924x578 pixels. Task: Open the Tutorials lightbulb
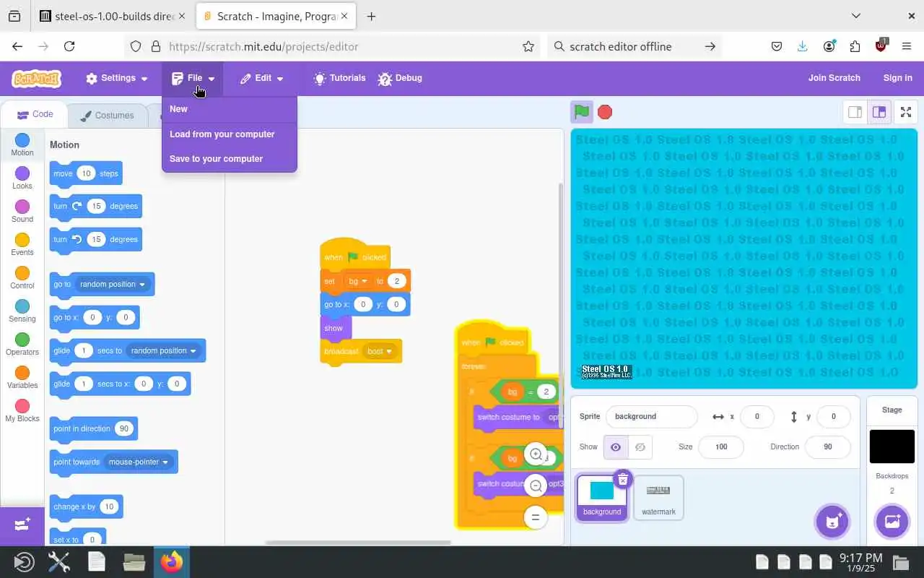tap(339, 78)
